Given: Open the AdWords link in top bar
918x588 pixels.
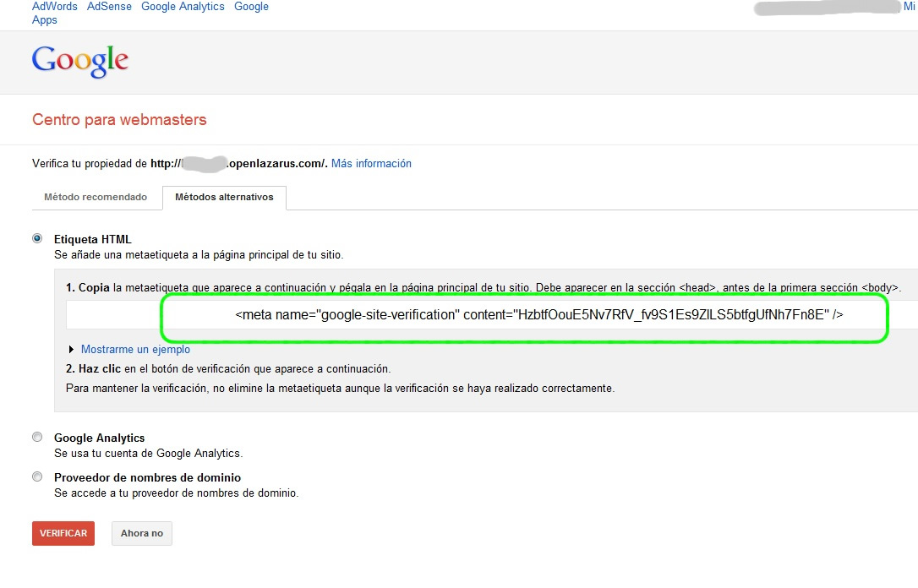Looking at the screenshot, I should [x=54, y=7].
